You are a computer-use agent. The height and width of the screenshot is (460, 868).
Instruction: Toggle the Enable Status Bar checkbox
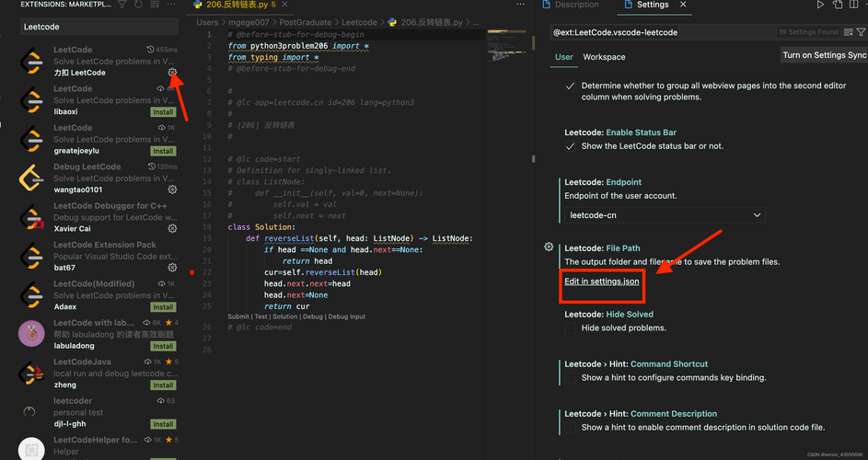pyautogui.click(x=570, y=146)
